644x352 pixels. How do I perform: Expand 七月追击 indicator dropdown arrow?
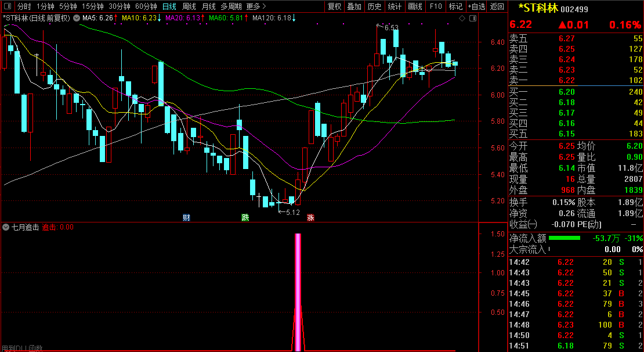[6, 227]
